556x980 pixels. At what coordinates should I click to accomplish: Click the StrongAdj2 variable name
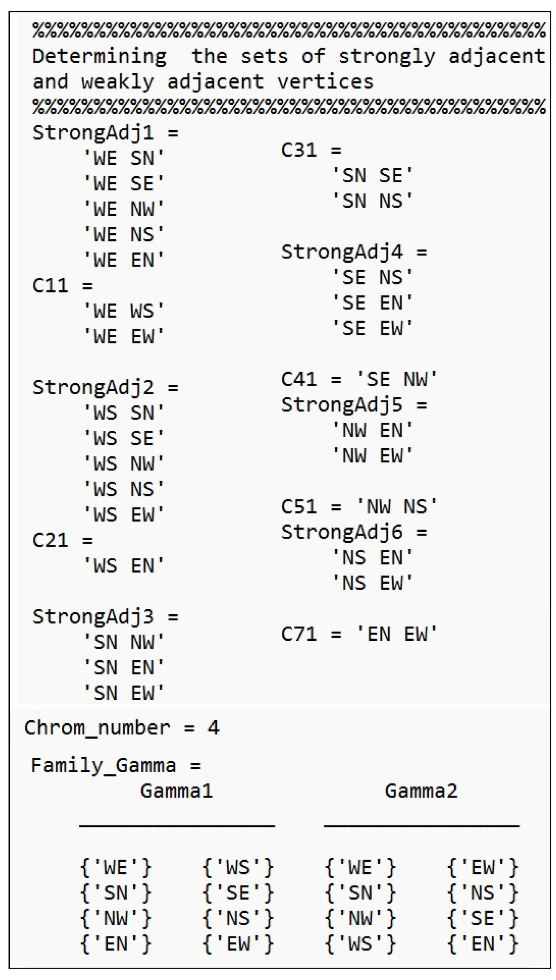click(93, 387)
